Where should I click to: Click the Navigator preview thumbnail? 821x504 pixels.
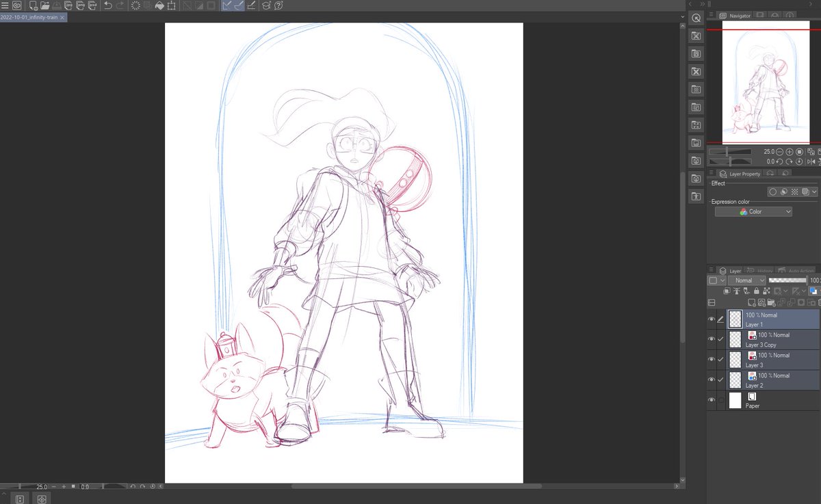point(766,83)
